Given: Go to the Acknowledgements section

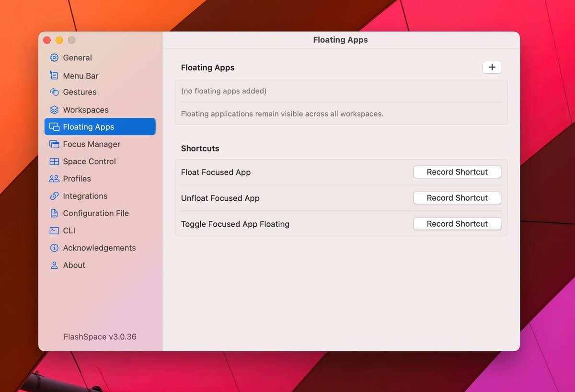Looking at the screenshot, I should [x=99, y=248].
